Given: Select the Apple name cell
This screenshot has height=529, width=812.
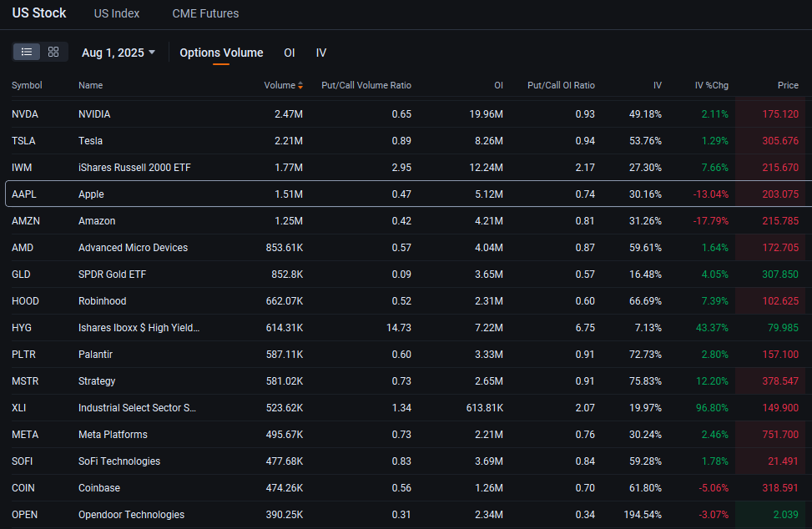Looking at the screenshot, I should coord(91,194).
